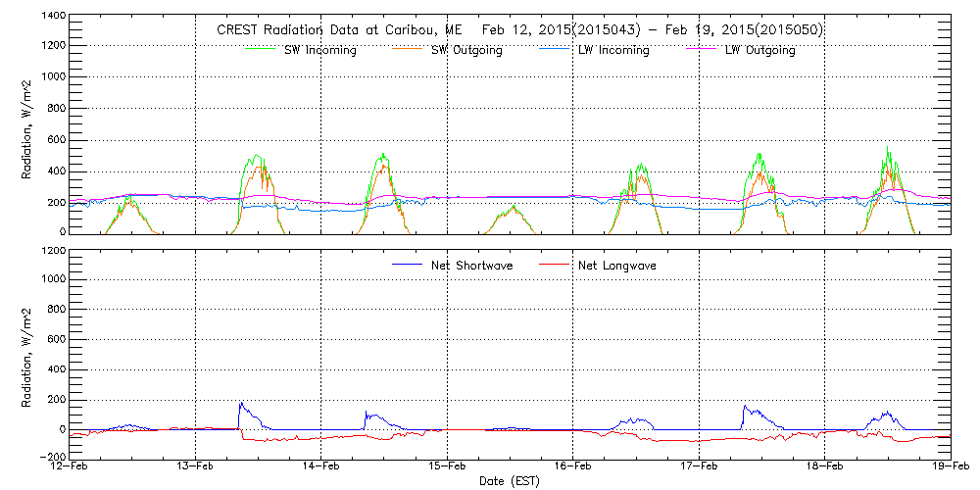Select the 13-Feb tick label
980x490 pixels.
click(196, 466)
